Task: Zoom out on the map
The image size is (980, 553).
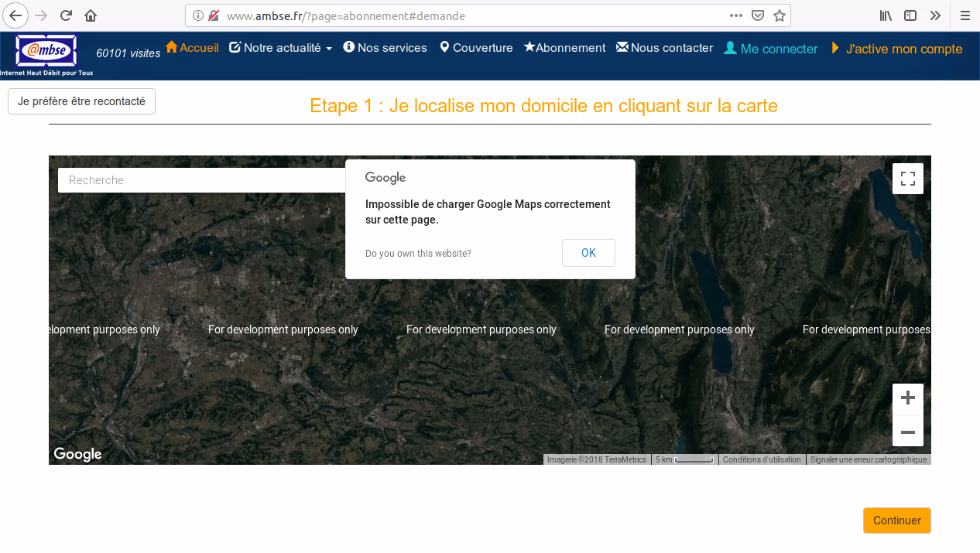Action: [x=908, y=432]
